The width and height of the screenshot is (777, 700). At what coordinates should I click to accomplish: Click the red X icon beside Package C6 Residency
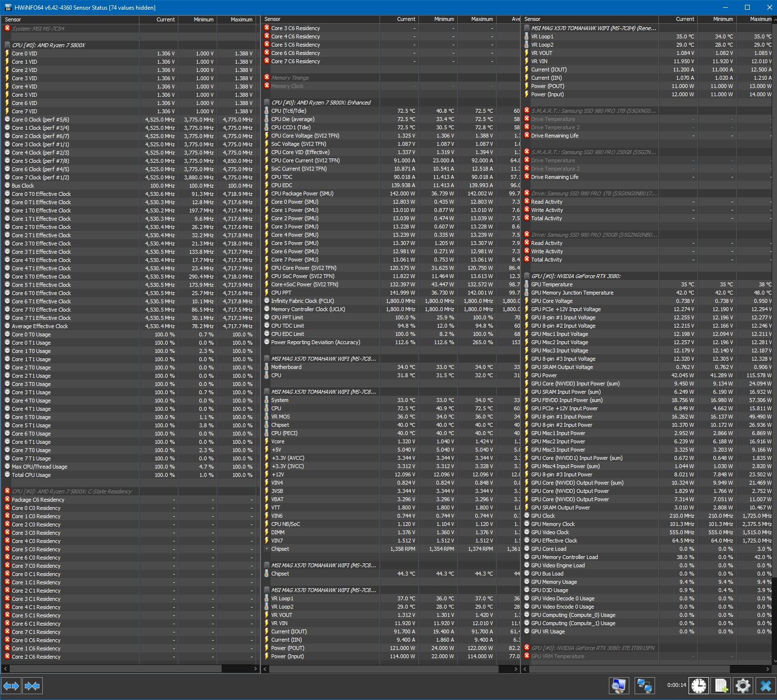click(x=7, y=499)
